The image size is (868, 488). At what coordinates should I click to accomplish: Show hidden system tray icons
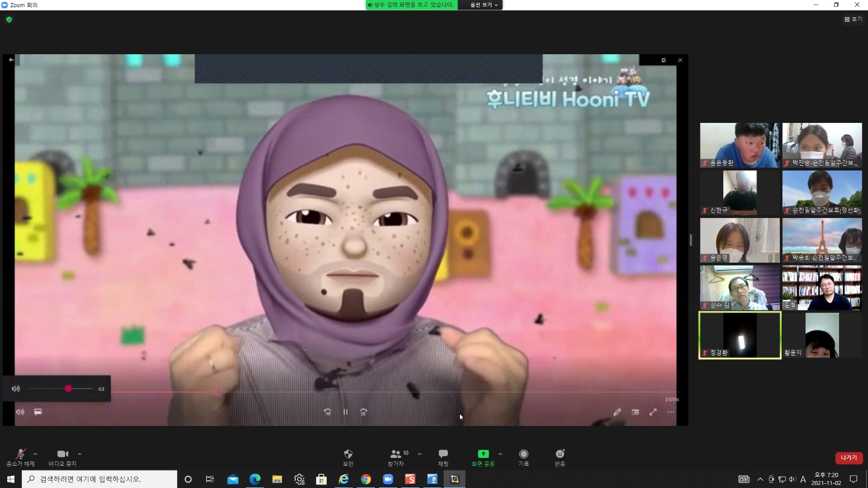[x=759, y=479]
